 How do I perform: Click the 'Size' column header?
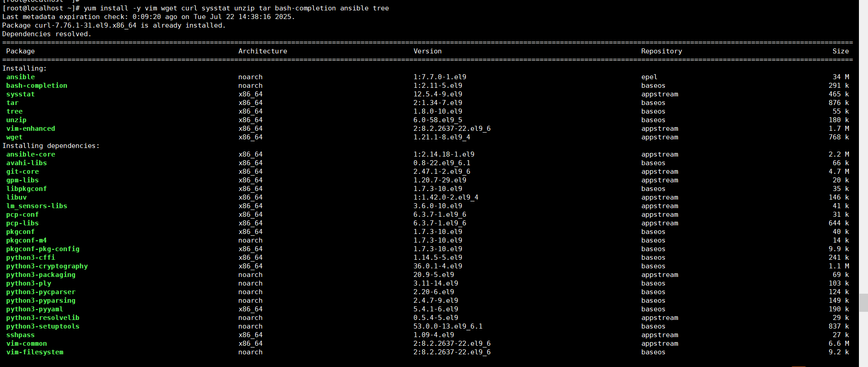[x=841, y=51]
